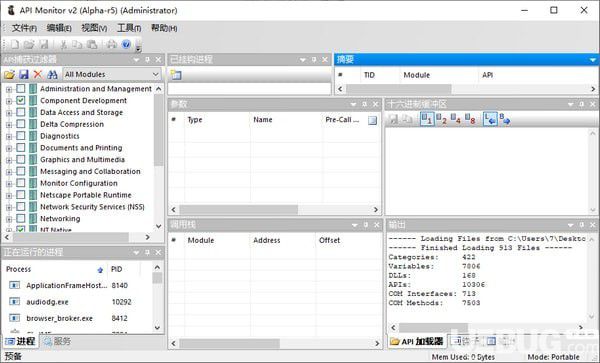Viewport: 600px width, 363px height.
Task: Open the 帮助(H) menu
Action: click(x=164, y=28)
